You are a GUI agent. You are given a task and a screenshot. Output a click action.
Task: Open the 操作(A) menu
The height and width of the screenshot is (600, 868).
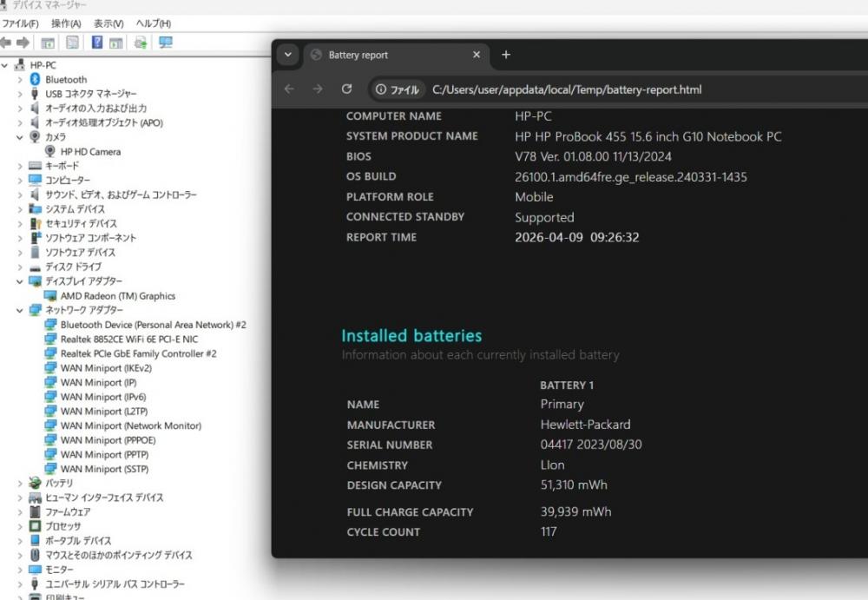66,23
